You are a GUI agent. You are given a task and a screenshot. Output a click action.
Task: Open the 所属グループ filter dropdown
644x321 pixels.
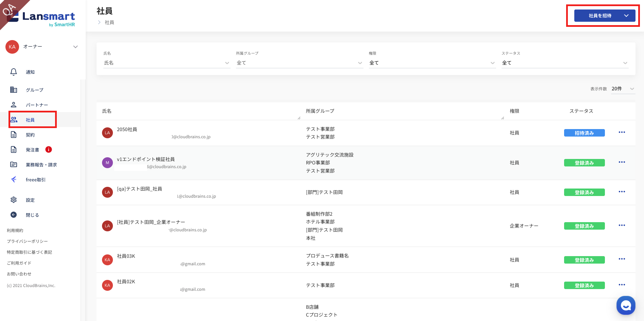click(299, 63)
